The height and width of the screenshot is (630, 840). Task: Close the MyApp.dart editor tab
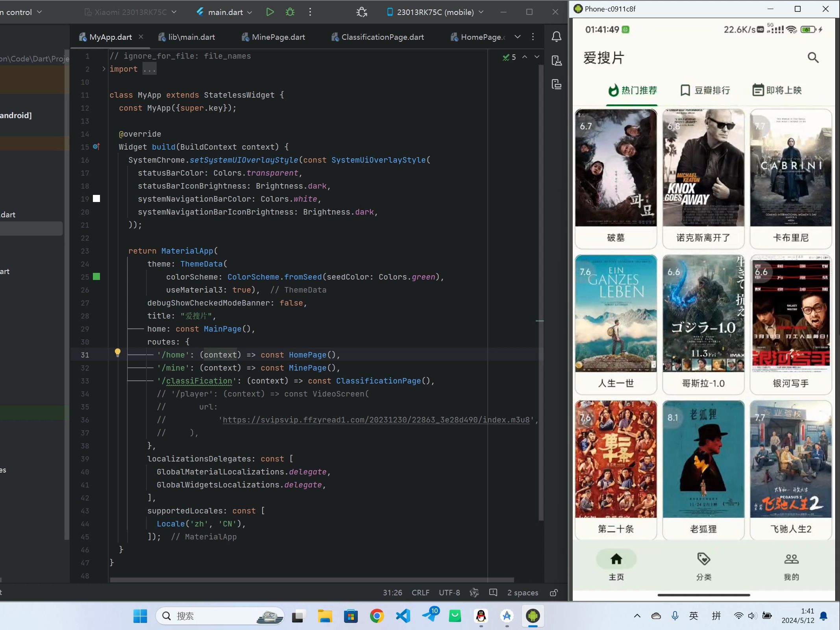[x=141, y=37]
